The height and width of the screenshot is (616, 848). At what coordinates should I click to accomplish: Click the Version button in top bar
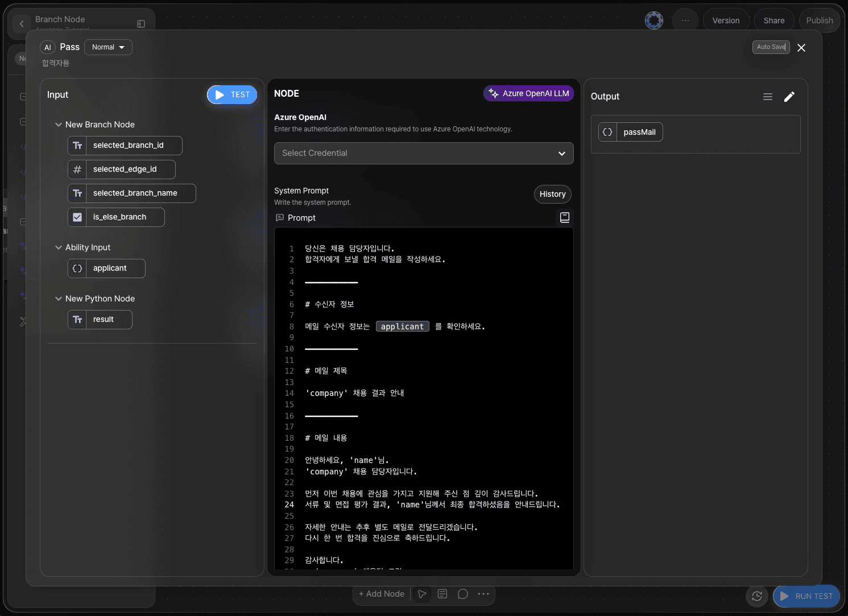pos(726,20)
